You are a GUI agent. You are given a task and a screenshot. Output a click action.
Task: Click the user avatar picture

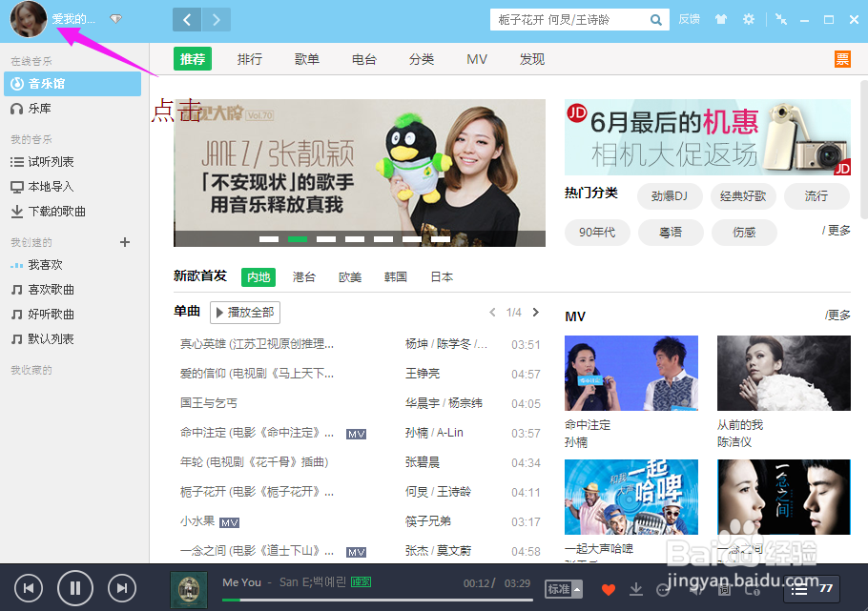29,19
